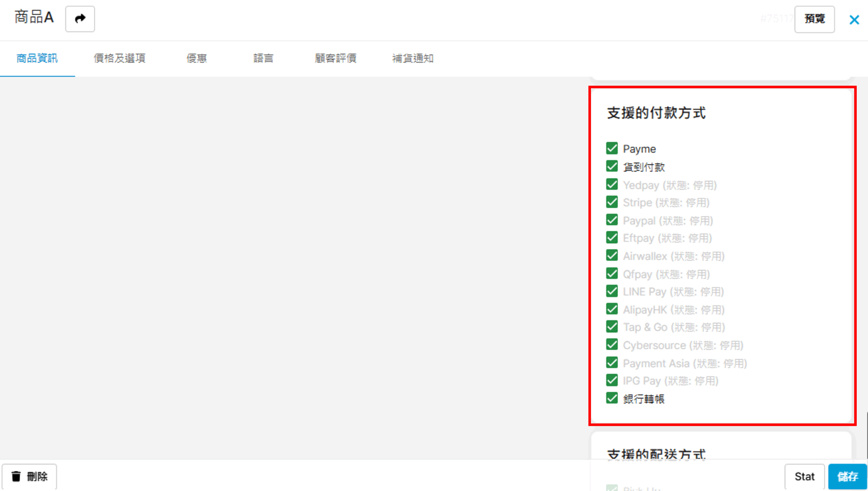Image resolution: width=868 pixels, height=491 pixels.
Task: Open the 補貨通知 tab
Action: (413, 58)
